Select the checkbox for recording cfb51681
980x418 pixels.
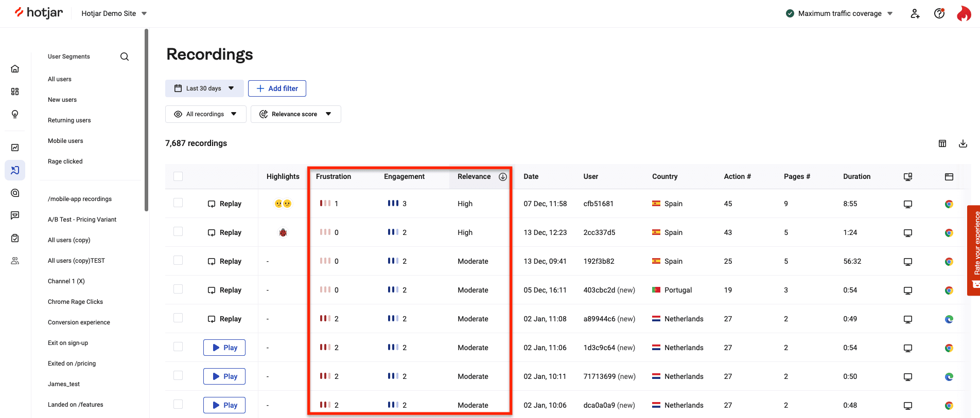pyautogui.click(x=178, y=203)
